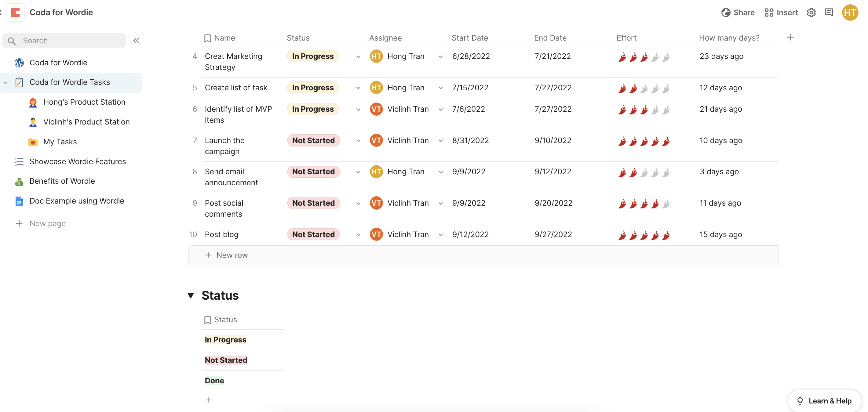This screenshot has height=412, width=868.
Task: Open assignee dropdown for Post blog
Action: 440,235
